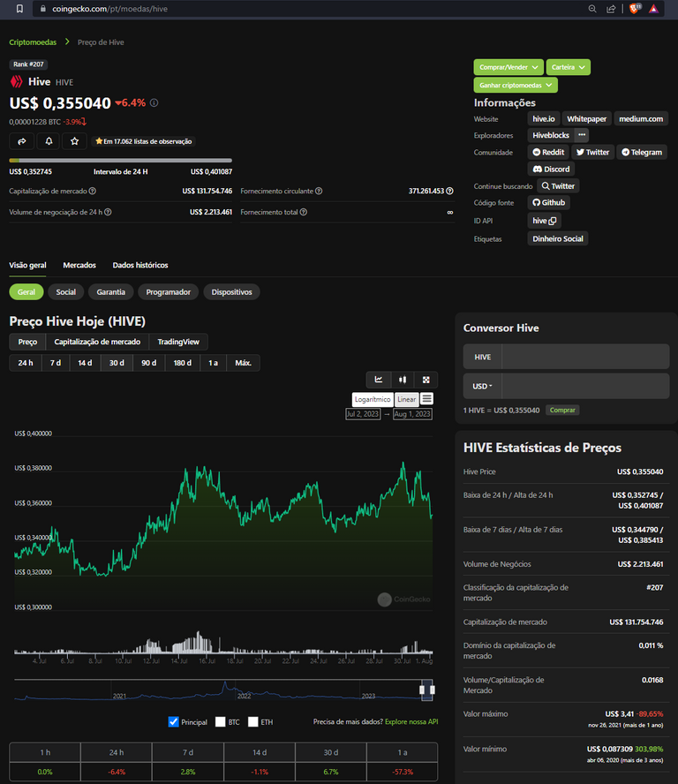Expand Ganhar criptomoedas dropdown
Screen dimensions: 678x784
tap(516, 85)
